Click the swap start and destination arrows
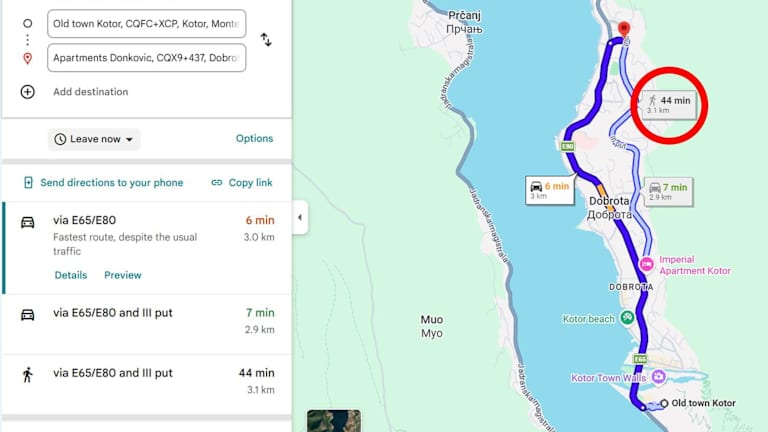This screenshot has height=432, width=768. [x=266, y=40]
